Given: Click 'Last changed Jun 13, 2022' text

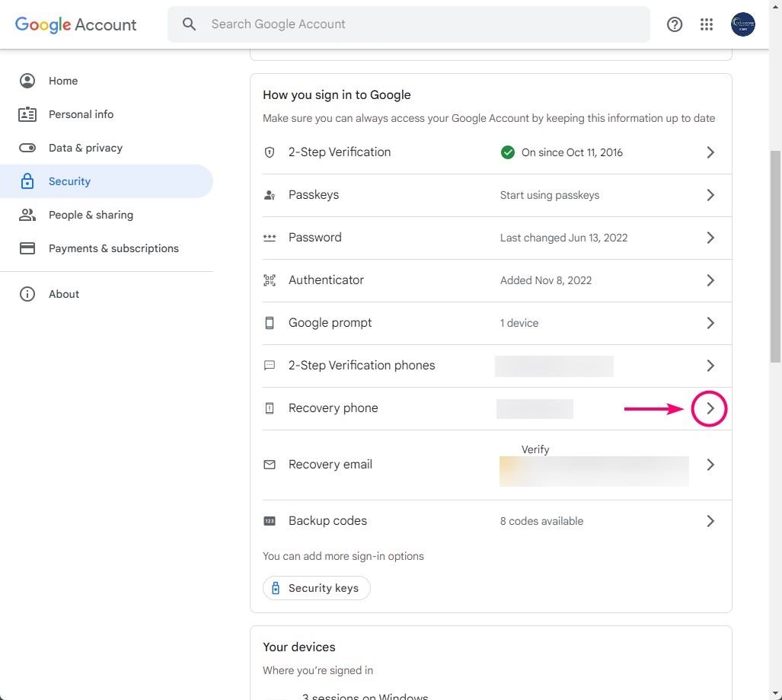Looking at the screenshot, I should pos(563,238).
